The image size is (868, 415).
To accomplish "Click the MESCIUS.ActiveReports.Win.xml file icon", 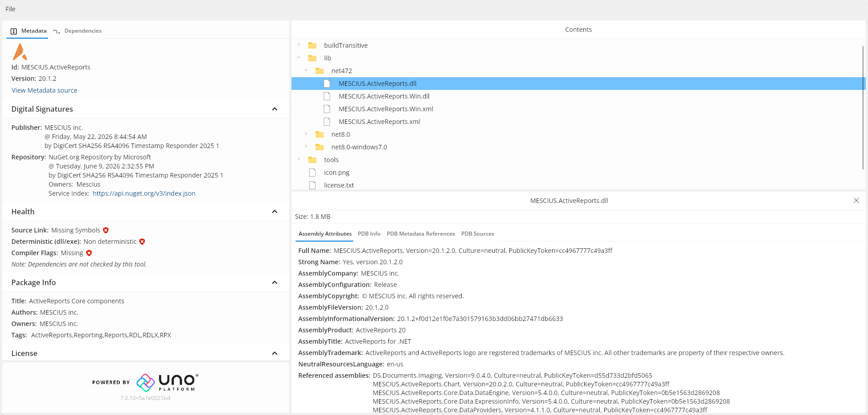I will point(327,109).
